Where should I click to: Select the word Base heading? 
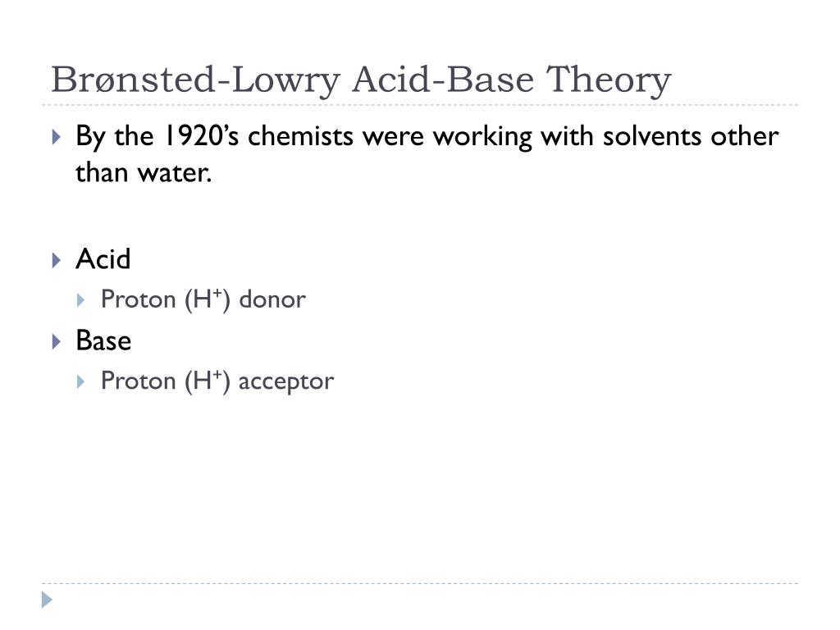click(103, 340)
